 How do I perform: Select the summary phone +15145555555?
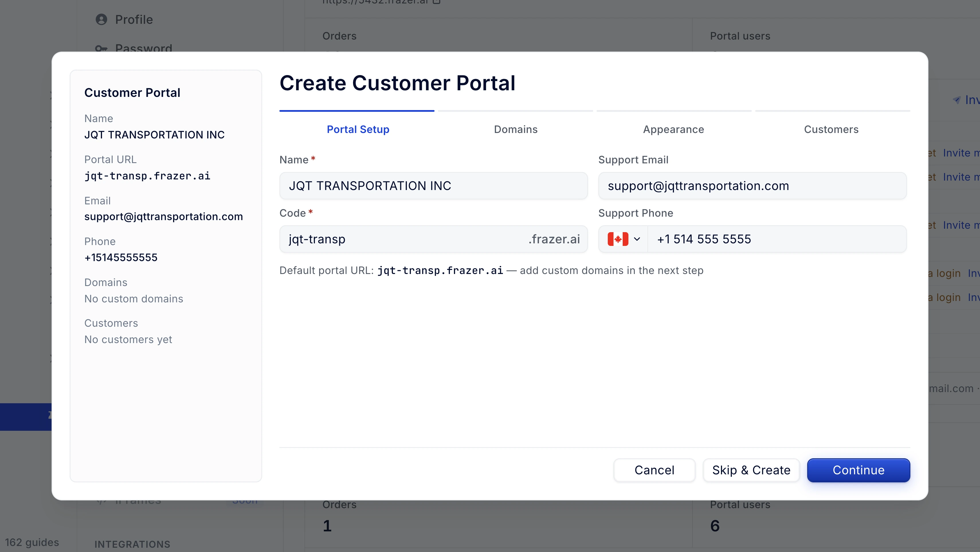(x=121, y=258)
